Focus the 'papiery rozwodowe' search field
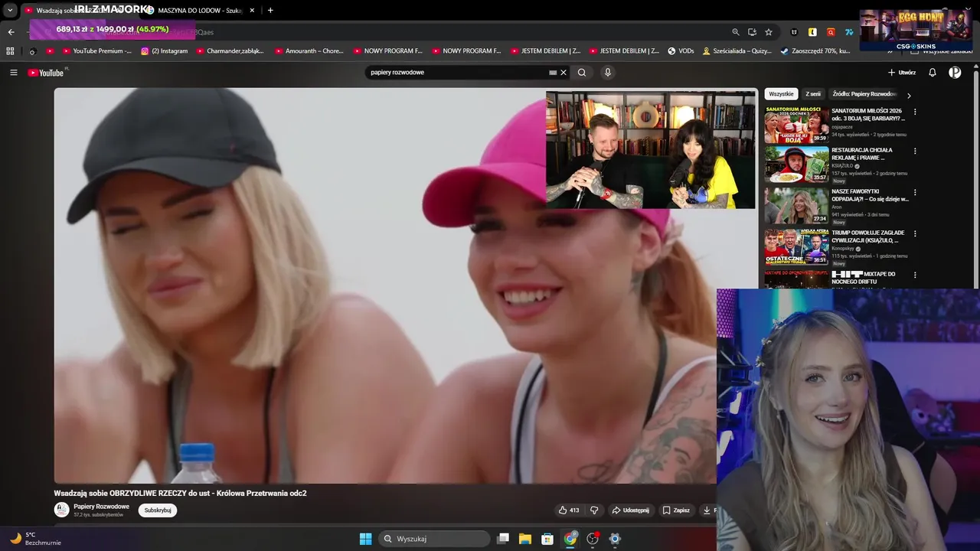 (x=456, y=73)
